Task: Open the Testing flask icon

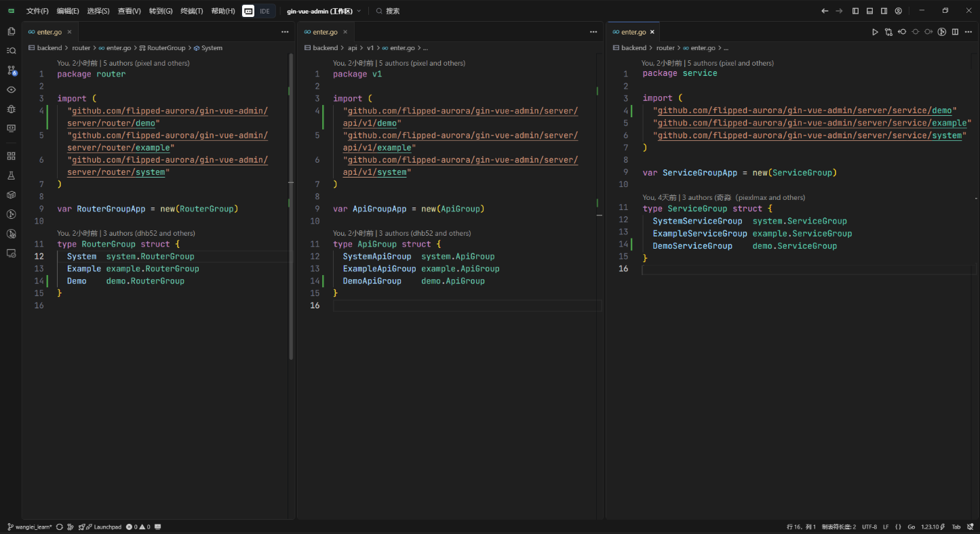Action: (11, 176)
